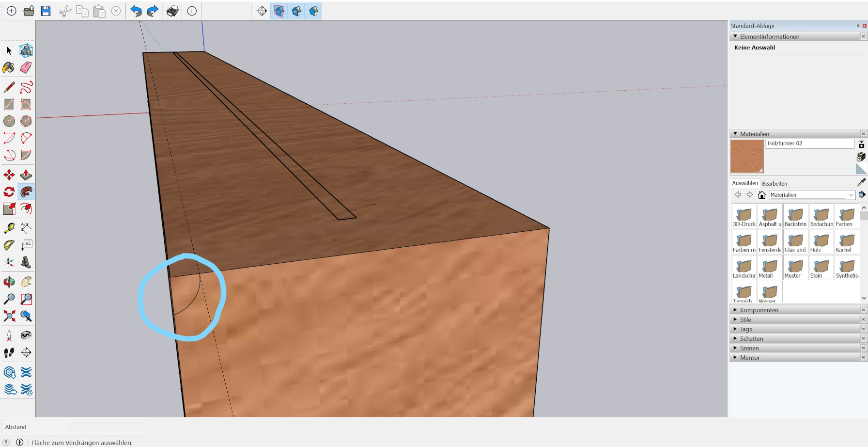Switch to the Bearbeiten tab

point(774,184)
